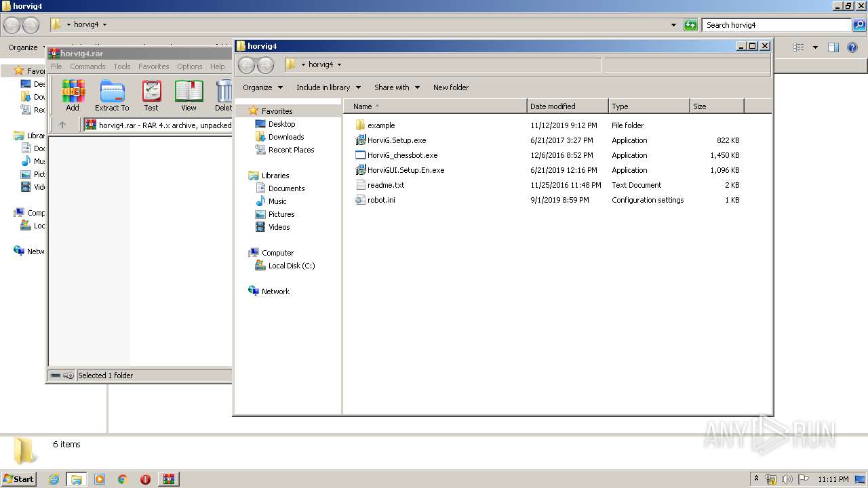Click Configuration settings type text
868x488 pixels.
point(648,200)
